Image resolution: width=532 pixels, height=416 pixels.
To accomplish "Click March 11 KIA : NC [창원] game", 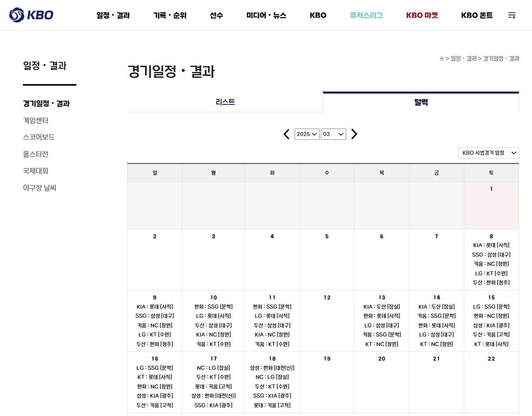I will (272, 334).
